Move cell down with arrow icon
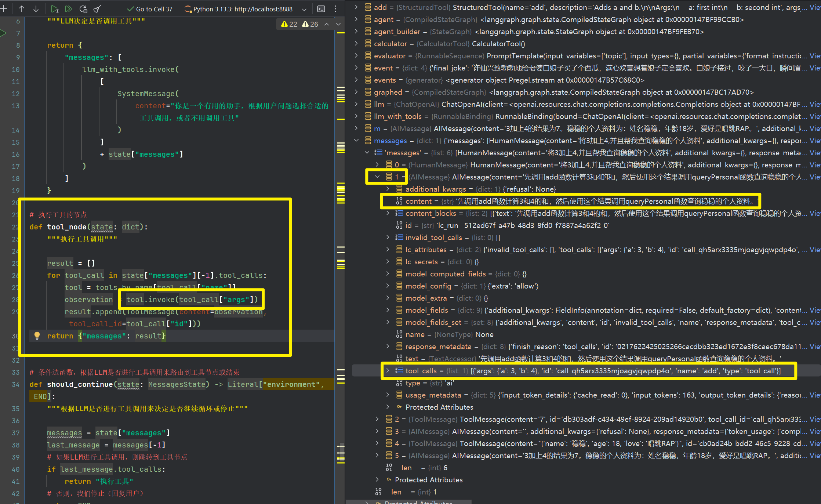Viewport: 821px width, 504px height. [x=36, y=8]
